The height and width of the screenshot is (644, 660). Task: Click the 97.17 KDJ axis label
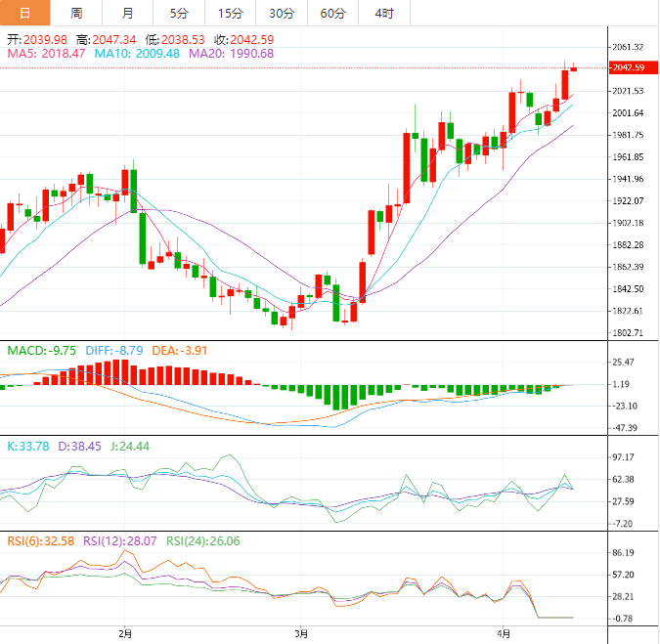pyautogui.click(x=624, y=457)
